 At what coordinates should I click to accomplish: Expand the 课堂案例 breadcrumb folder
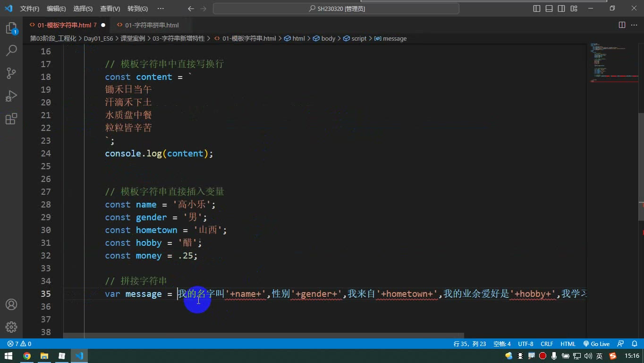tap(133, 38)
